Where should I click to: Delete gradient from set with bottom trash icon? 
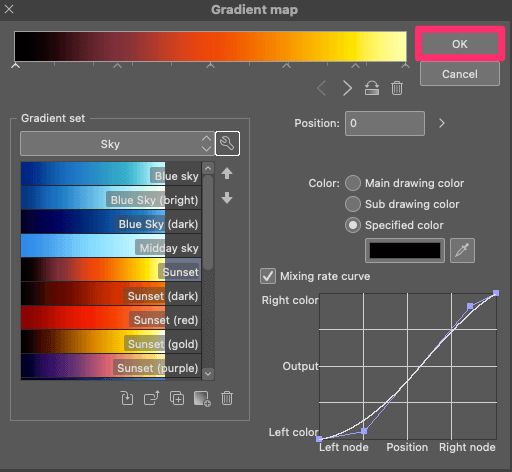227,398
